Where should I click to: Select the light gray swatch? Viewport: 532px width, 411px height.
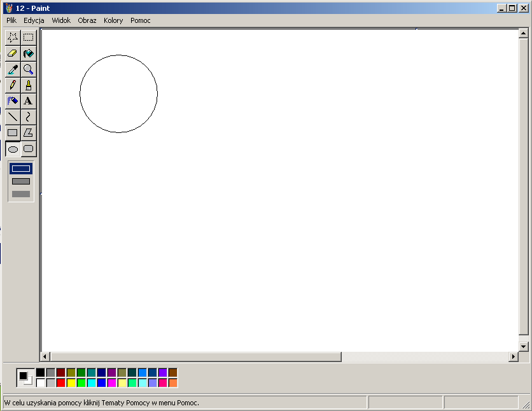pos(50,383)
